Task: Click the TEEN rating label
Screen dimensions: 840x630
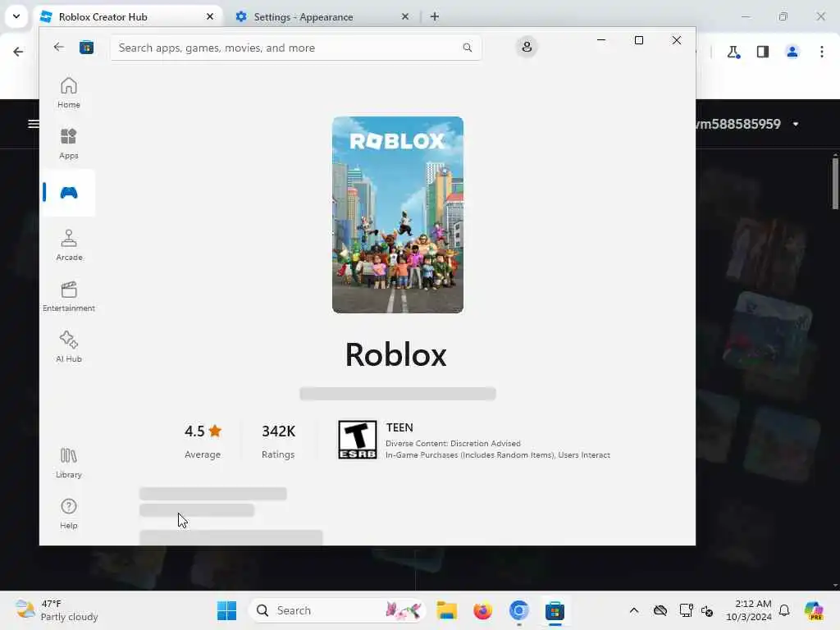Action: click(399, 427)
